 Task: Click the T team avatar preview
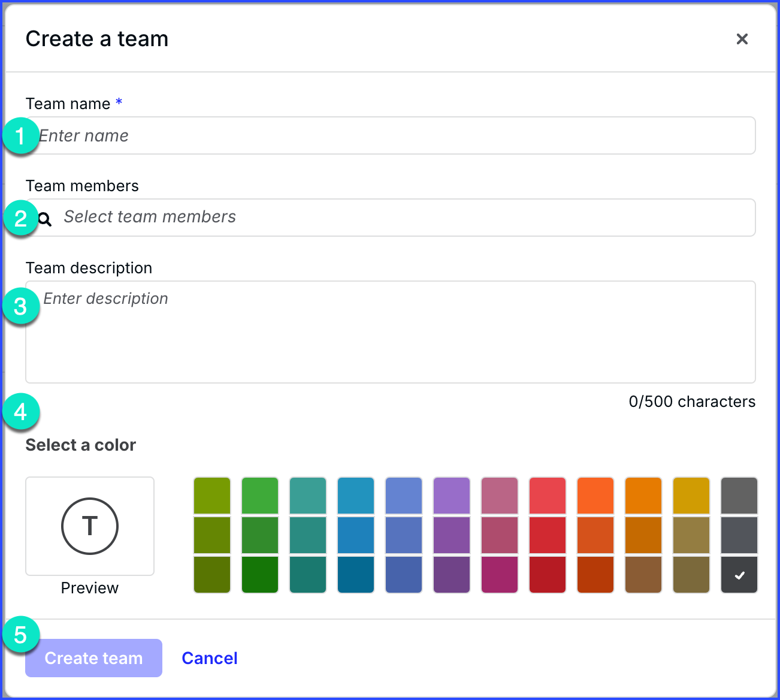[x=90, y=526]
